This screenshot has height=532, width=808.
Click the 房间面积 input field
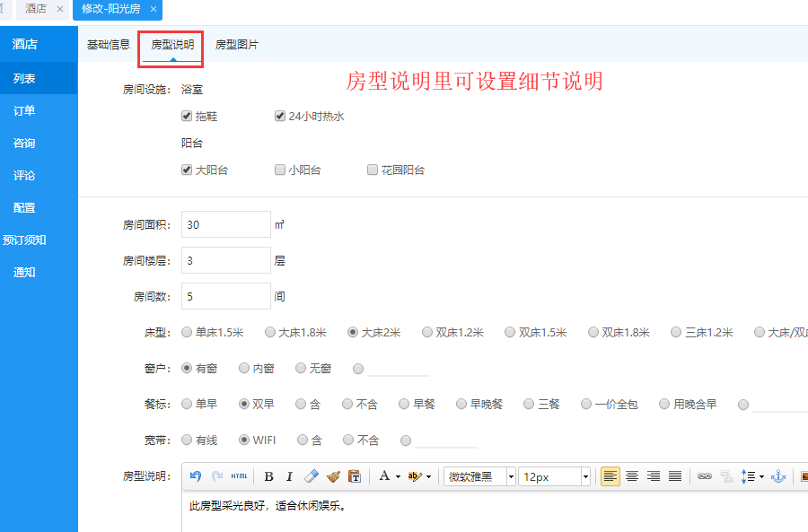coord(225,224)
